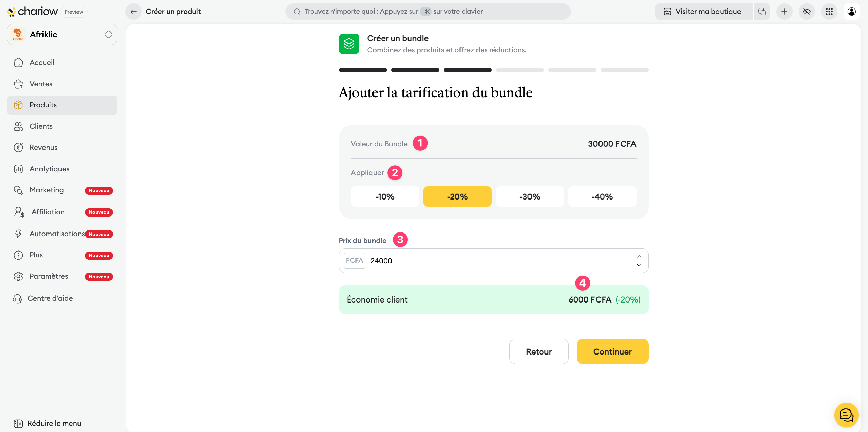Image resolution: width=868 pixels, height=432 pixels.
Task: Click the Continuer button
Action: (612, 351)
